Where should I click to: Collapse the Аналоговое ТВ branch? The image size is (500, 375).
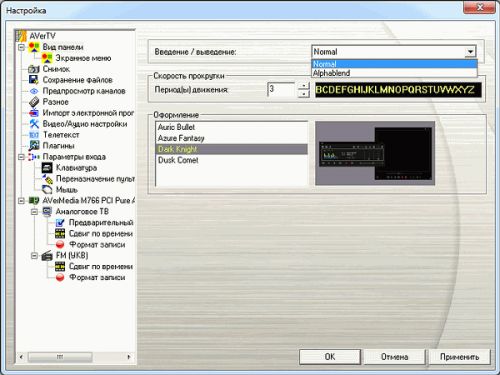pos(34,212)
